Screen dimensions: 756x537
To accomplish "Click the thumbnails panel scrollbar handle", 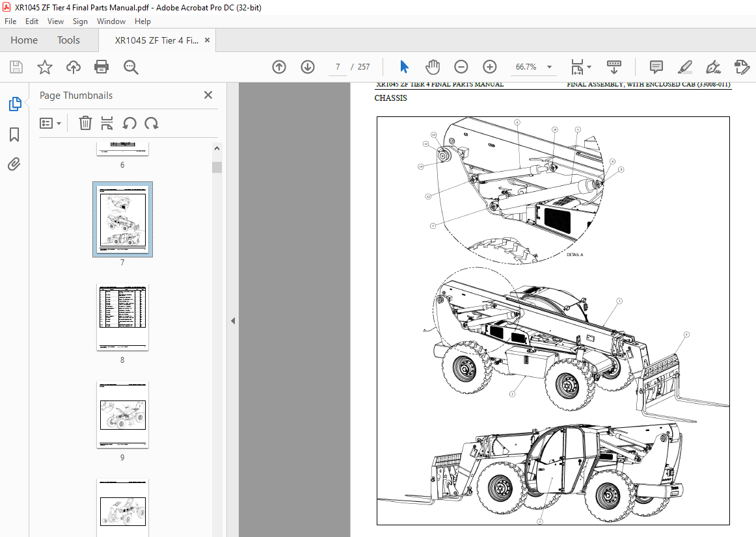I will click(217, 167).
